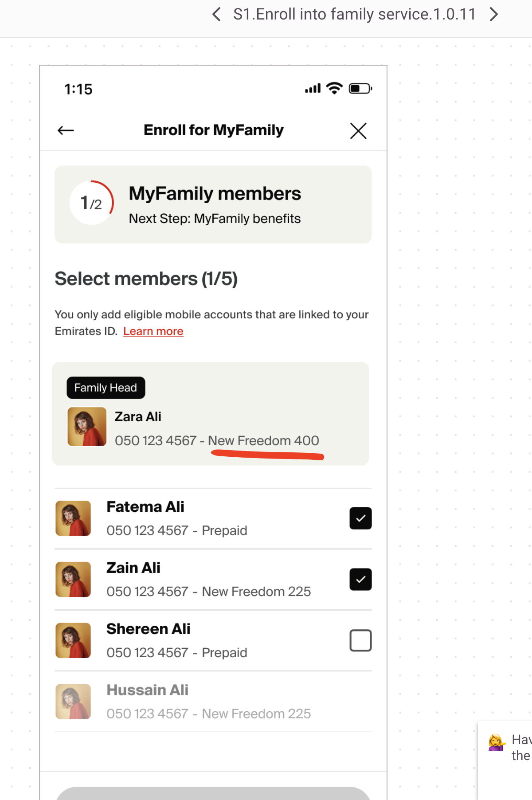Viewport: 532px width, 800px height.
Task: Click Hussain Ali's greyed-out avatar
Action: coord(73,702)
